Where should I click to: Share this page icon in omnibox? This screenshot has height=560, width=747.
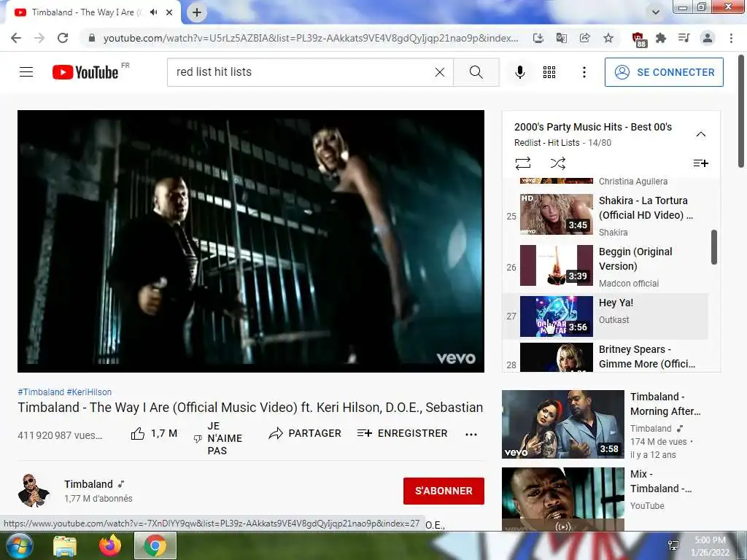click(585, 38)
